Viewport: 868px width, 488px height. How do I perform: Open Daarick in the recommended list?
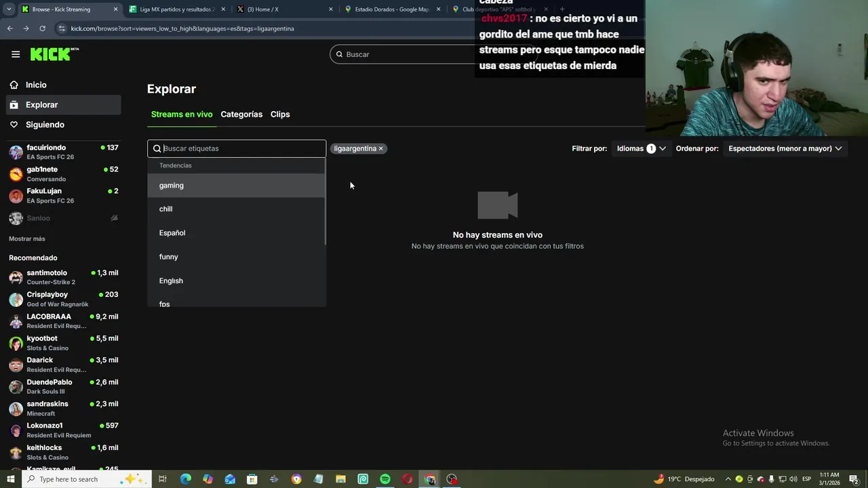(x=64, y=365)
